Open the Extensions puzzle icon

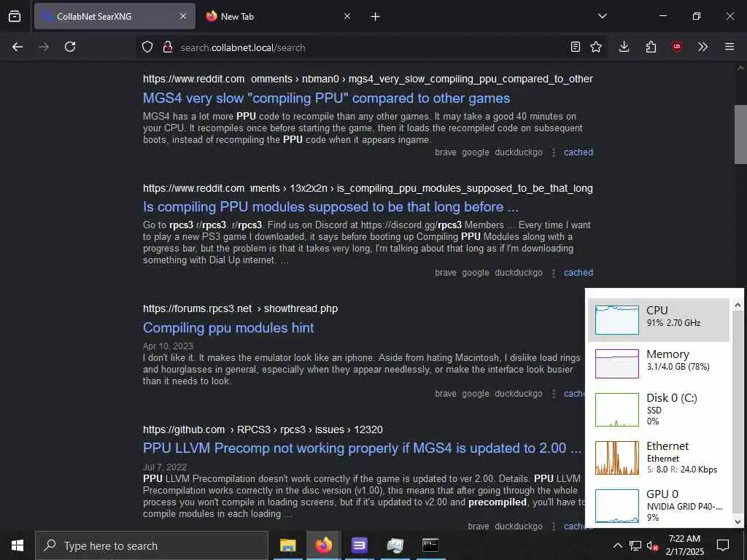(x=651, y=47)
